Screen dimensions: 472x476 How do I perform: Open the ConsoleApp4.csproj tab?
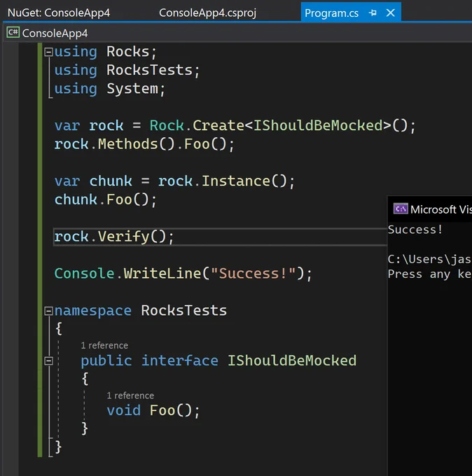pos(207,13)
